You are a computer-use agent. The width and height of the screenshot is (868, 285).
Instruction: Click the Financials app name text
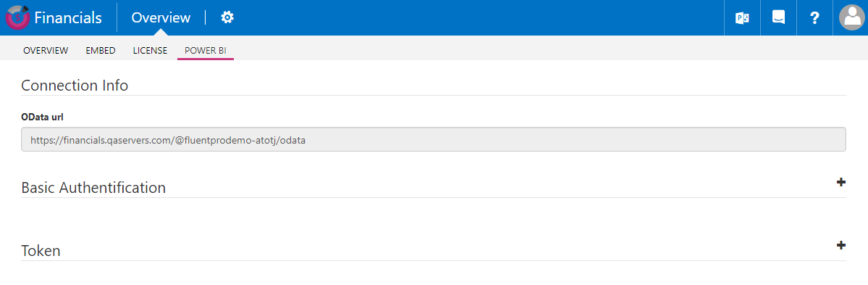click(68, 17)
